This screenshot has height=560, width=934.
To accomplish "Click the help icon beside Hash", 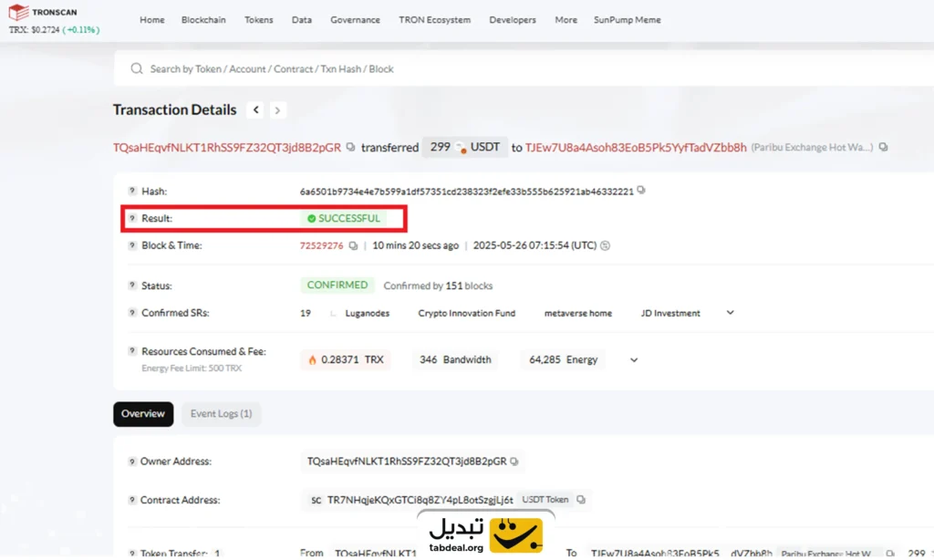I will pyautogui.click(x=132, y=191).
